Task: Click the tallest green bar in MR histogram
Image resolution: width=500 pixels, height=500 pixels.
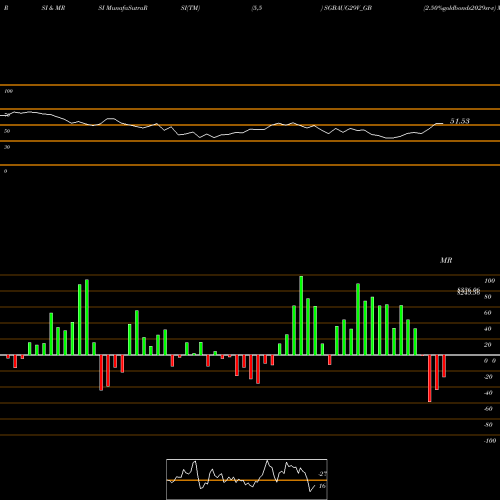Action: point(301,315)
